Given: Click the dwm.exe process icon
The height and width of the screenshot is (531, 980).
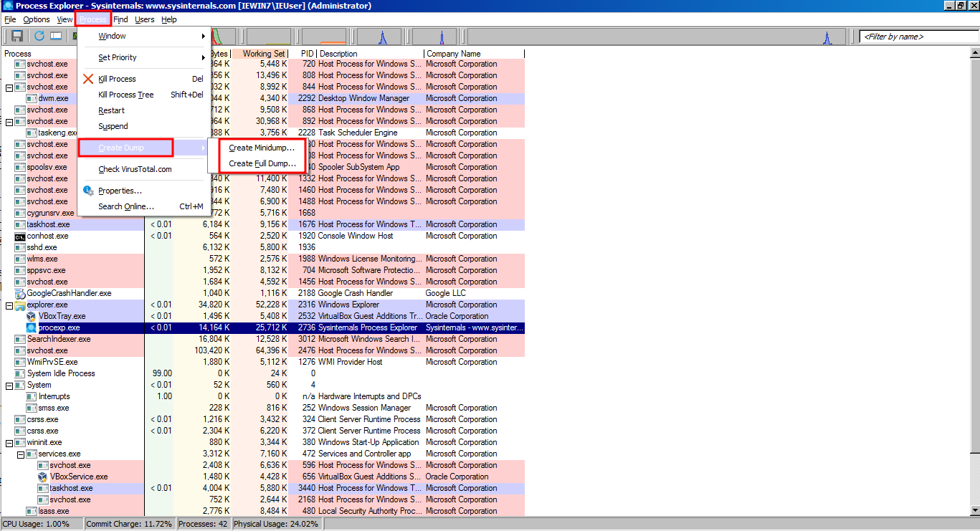Looking at the screenshot, I should tap(32, 98).
